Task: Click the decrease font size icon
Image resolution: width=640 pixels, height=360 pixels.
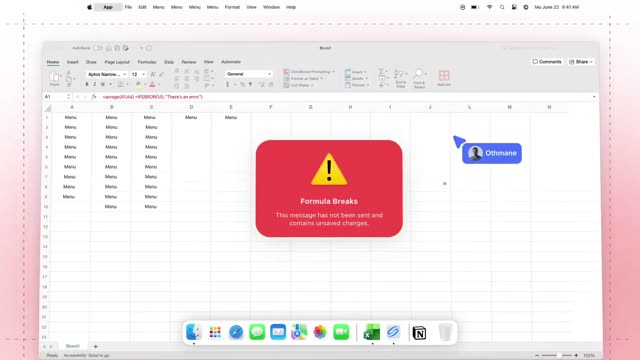Action: point(162,74)
